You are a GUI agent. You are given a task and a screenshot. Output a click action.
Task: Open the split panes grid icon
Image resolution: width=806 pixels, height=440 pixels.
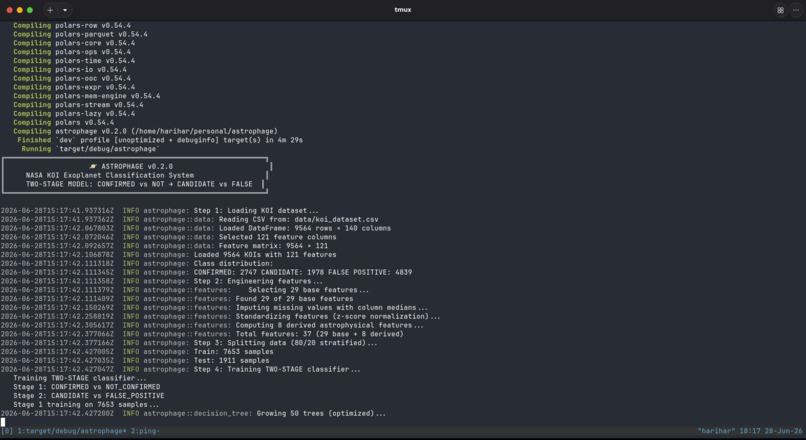tap(780, 10)
